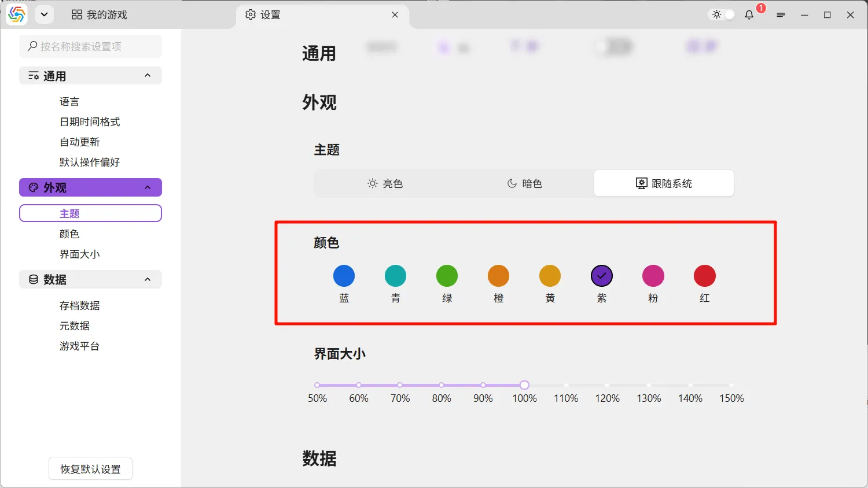Collapse the 通用 sidebar section
Viewport: 868px width, 488px height.
click(x=148, y=76)
